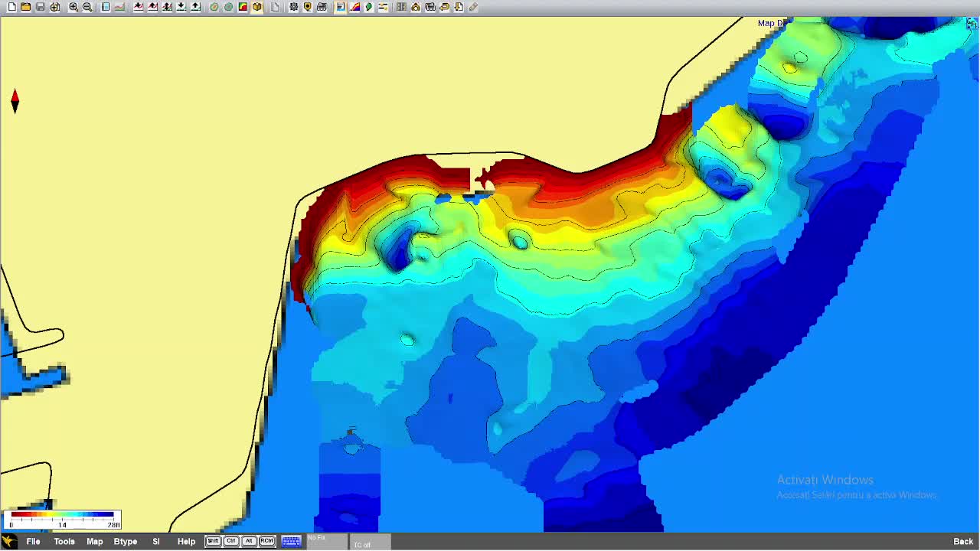Click the Zoom out magnifier
The image size is (980, 551).
point(87,7)
